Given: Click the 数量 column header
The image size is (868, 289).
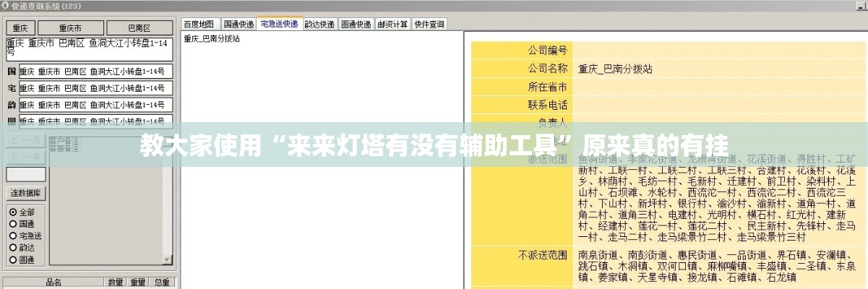Looking at the screenshot, I should [x=116, y=282].
